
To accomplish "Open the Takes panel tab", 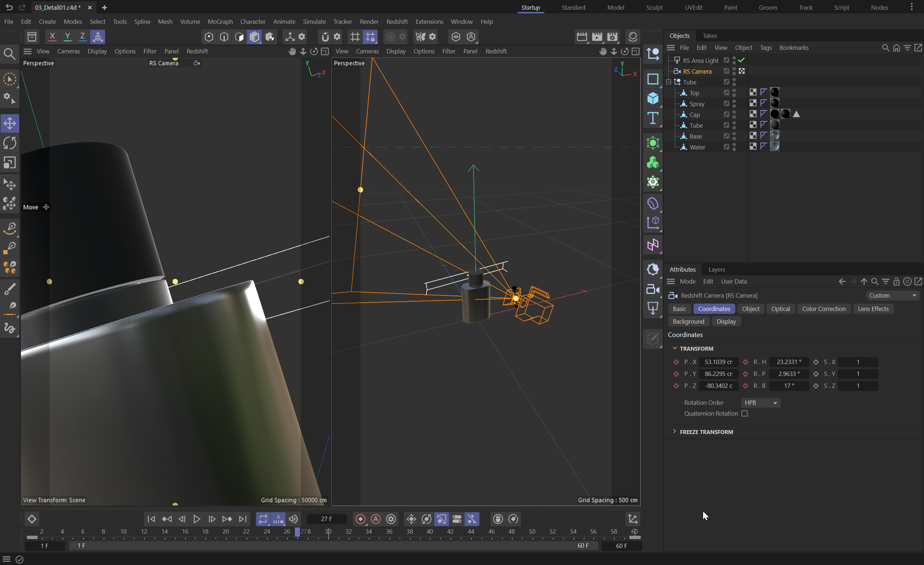I will (x=709, y=36).
